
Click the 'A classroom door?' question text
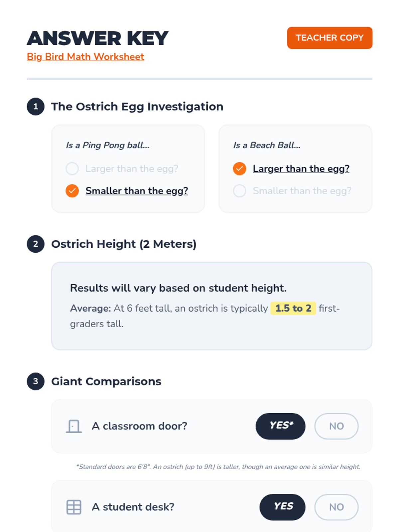[x=140, y=426]
